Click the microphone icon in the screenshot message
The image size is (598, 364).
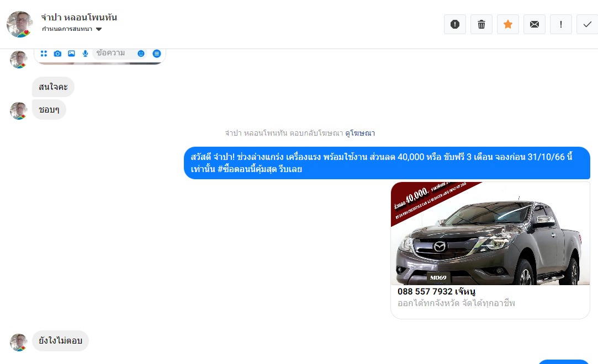pyautogui.click(x=85, y=53)
